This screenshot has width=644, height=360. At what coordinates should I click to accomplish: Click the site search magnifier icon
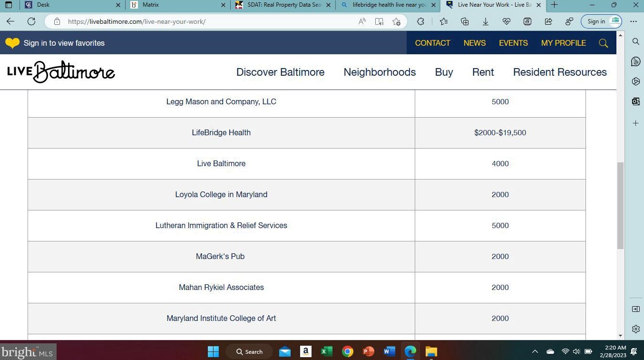point(604,43)
